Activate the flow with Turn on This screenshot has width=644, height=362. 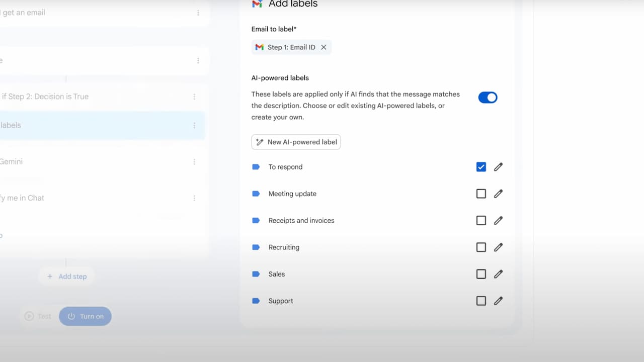[x=85, y=316]
